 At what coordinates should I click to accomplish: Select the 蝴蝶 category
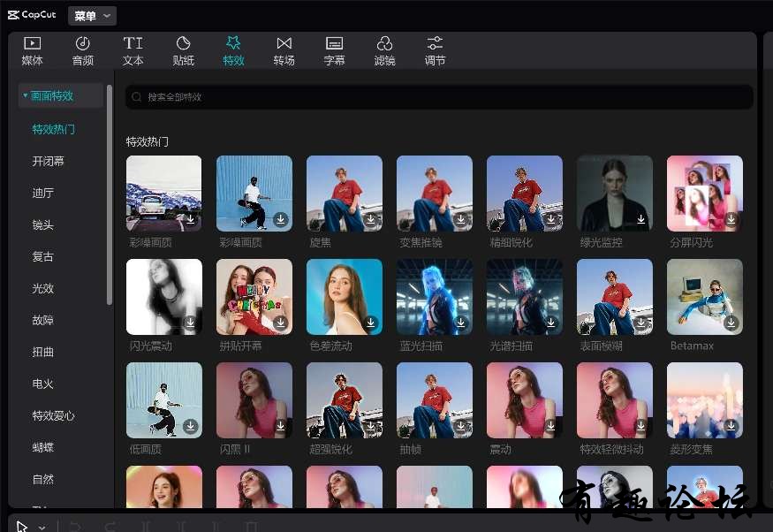(x=43, y=447)
